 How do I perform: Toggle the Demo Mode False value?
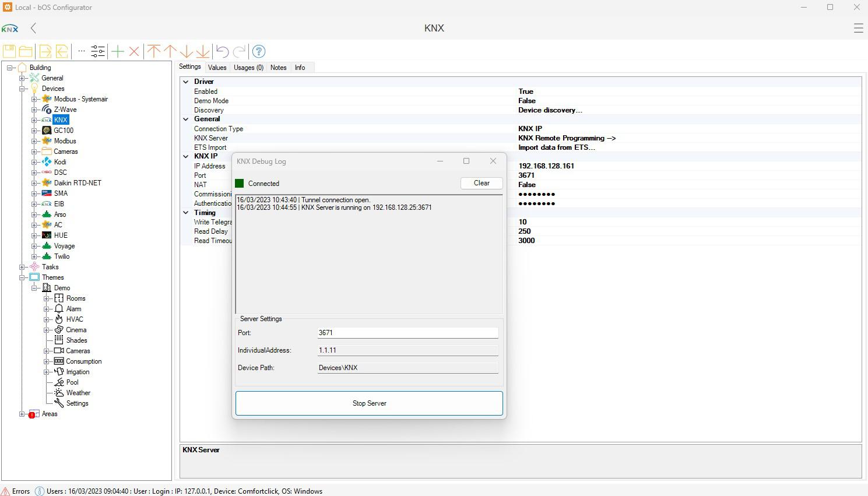[x=526, y=101]
